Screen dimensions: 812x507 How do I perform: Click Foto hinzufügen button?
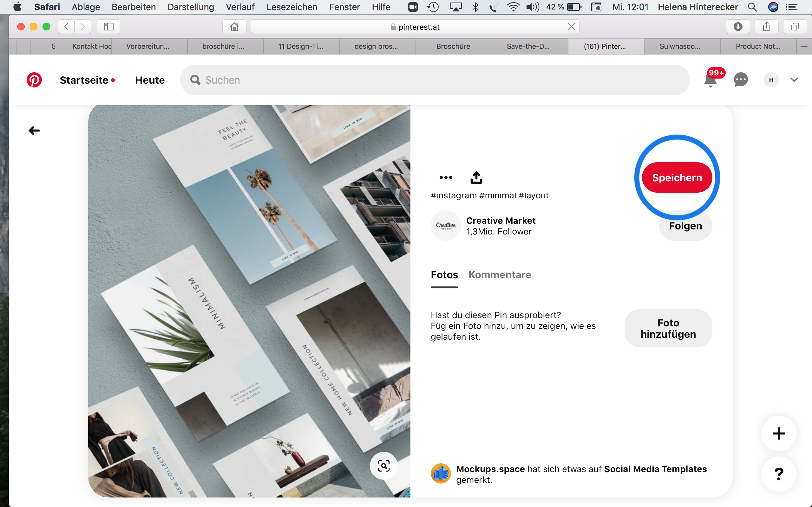click(668, 328)
